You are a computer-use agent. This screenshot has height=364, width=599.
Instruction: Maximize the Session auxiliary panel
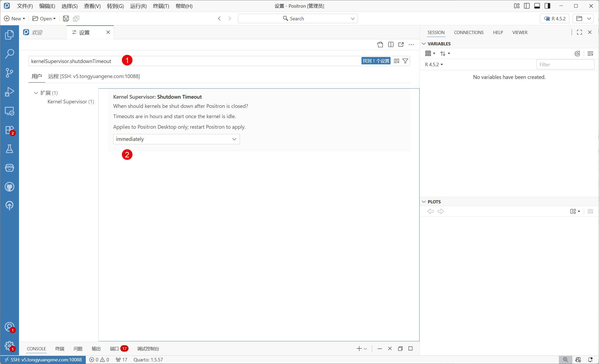pyautogui.click(x=579, y=32)
